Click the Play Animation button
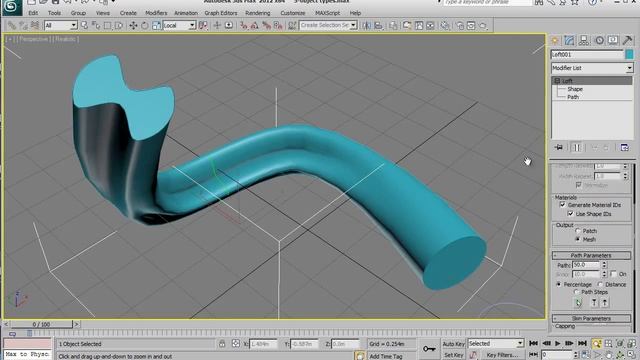This screenshot has height=360, width=640. click(x=558, y=343)
